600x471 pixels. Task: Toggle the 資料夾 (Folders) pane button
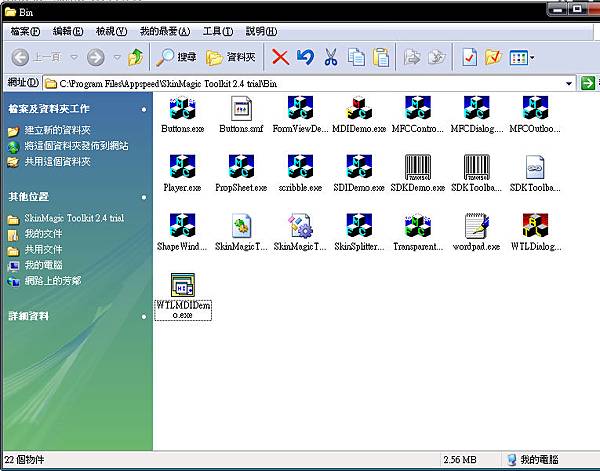pos(231,57)
